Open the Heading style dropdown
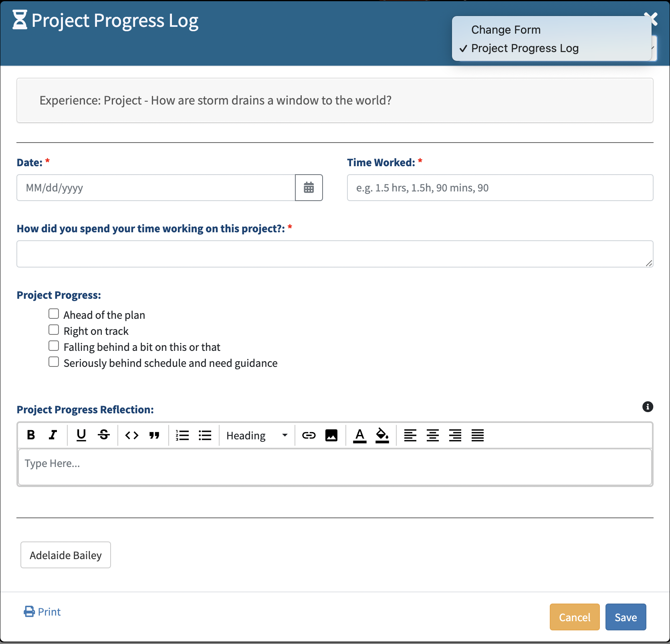 point(257,435)
